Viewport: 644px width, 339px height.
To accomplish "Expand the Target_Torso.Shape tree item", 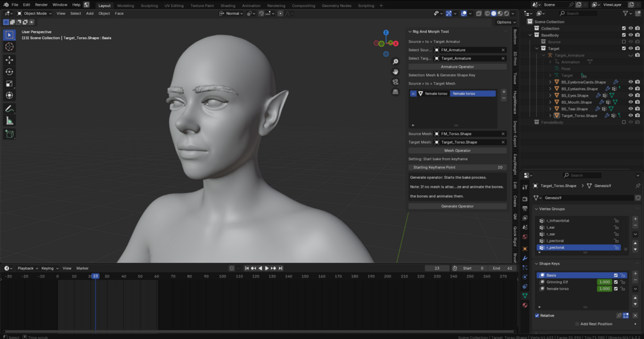I will (x=550, y=116).
